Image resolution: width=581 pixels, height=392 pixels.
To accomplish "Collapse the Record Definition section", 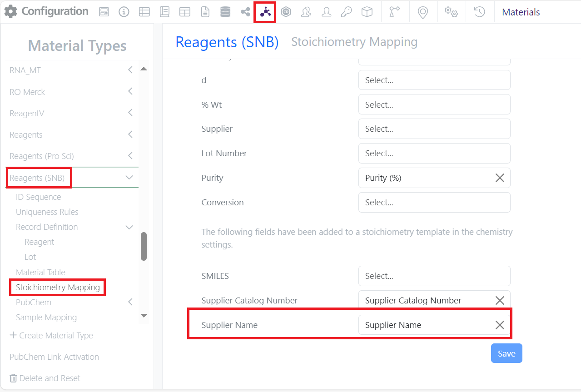I will (129, 227).
